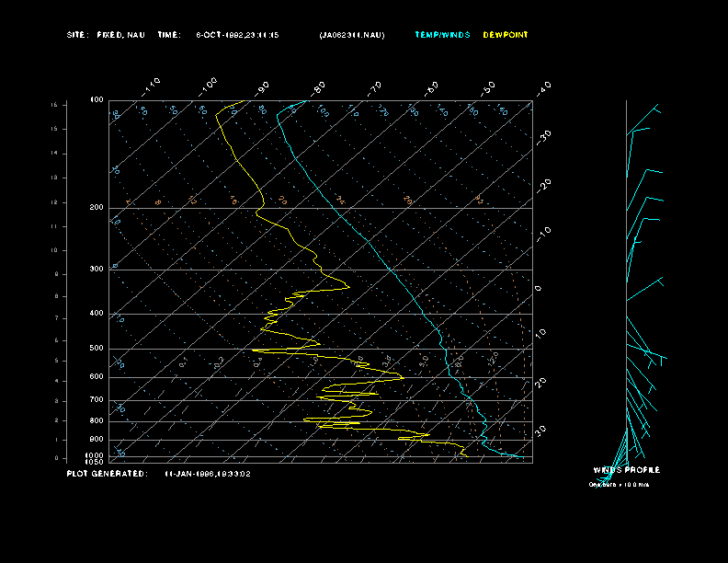728x563 pixels.
Task: Click the 100 pressure label at top
Action: coord(97,100)
